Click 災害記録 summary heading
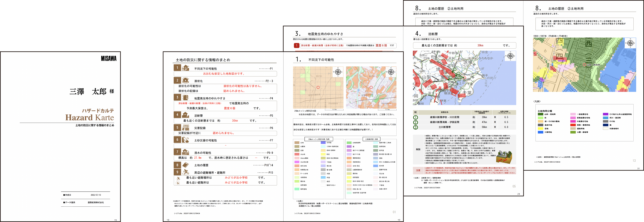The image size is (644, 222). point(200,128)
